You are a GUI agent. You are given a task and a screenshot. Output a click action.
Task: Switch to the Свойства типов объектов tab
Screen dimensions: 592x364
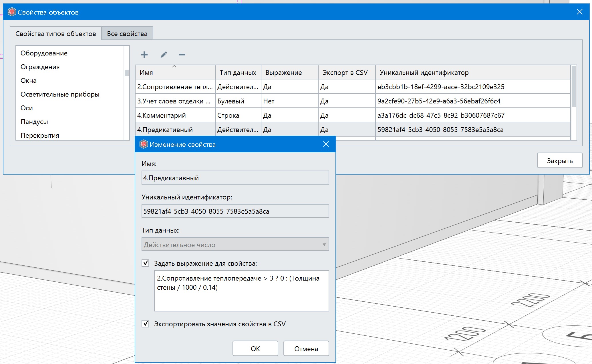click(56, 33)
